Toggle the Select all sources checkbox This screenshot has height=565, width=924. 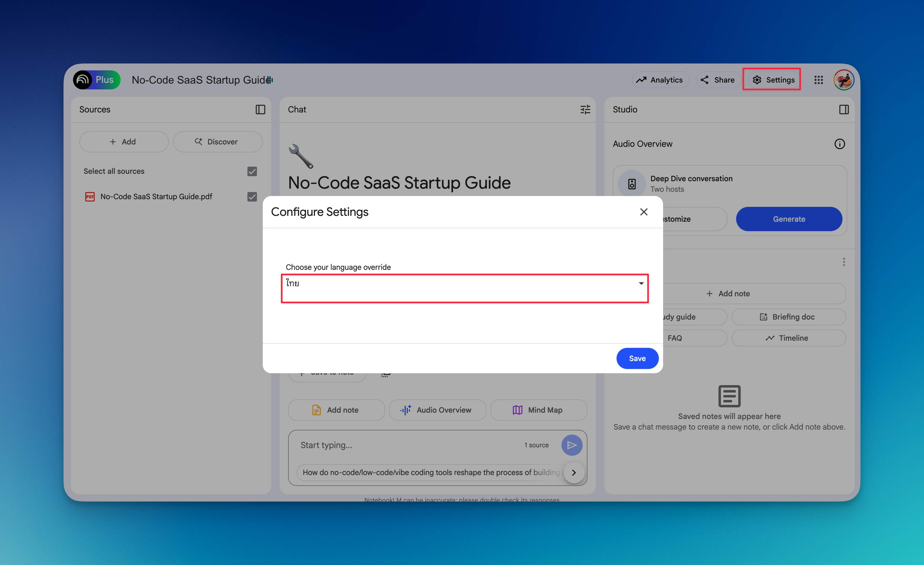point(252,171)
